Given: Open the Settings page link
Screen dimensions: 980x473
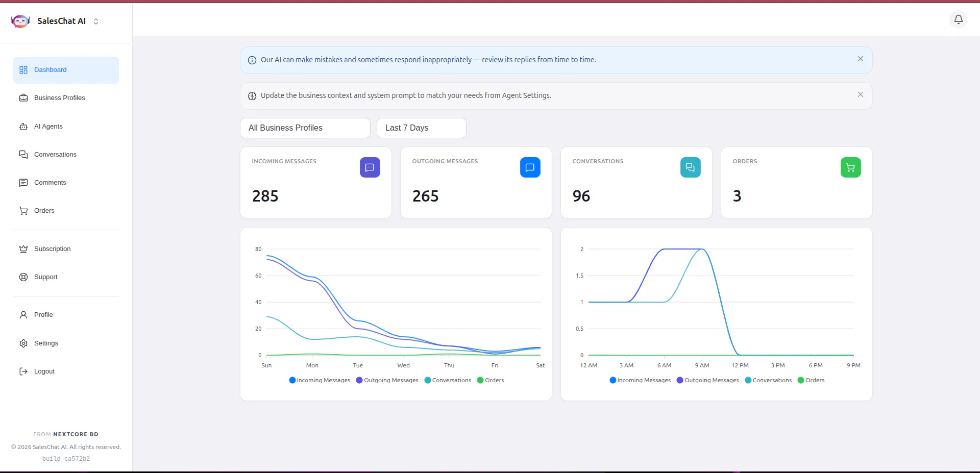Looking at the screenshot, I should (x=66, y=343).
